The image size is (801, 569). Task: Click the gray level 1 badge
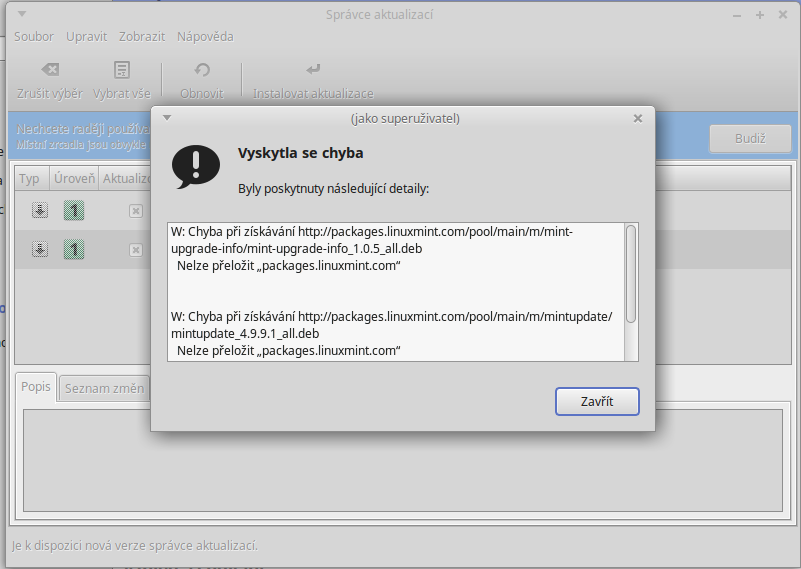click(x=74, y=210)
